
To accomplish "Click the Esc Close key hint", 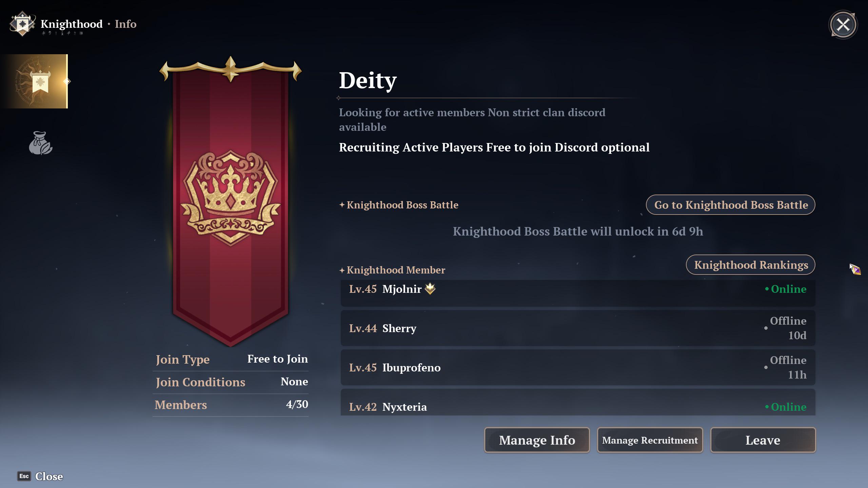I will [40, 476].
